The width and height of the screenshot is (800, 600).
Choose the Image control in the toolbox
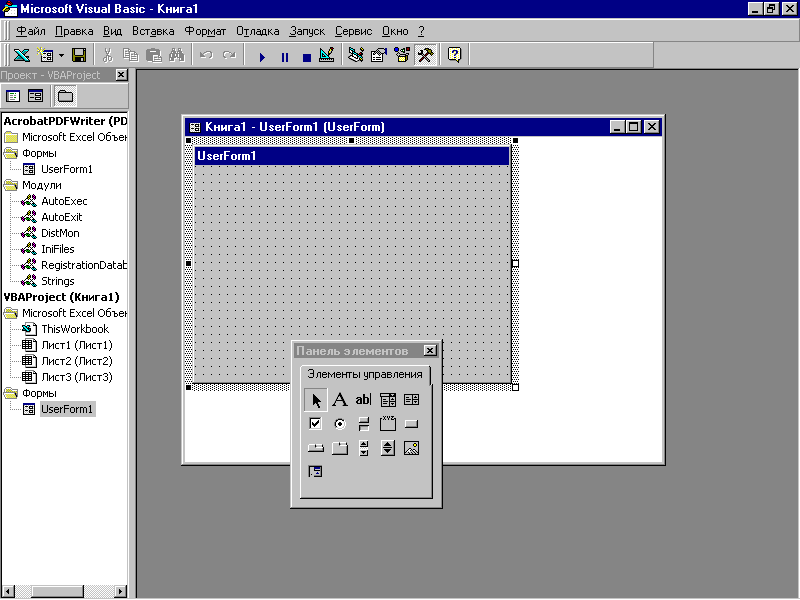pyautogui.click(x=411, y=448)
